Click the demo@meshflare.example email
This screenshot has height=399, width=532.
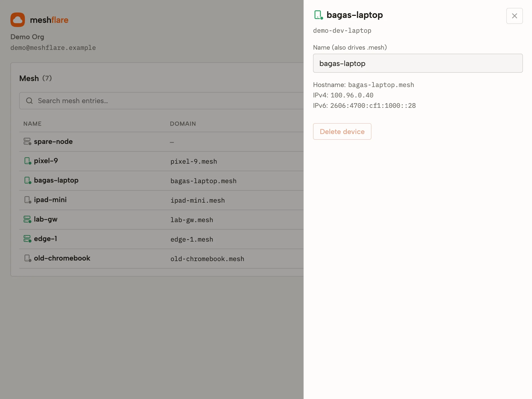pyautogui.click(x=53, y=48)
